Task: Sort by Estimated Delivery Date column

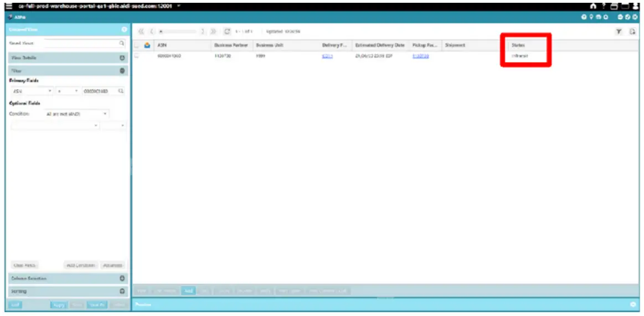Action: tap(380, 45)
